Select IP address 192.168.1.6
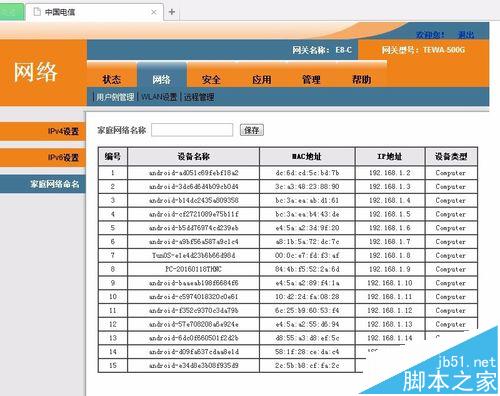The width and height of the screenshot is (500, 396). 390,228
